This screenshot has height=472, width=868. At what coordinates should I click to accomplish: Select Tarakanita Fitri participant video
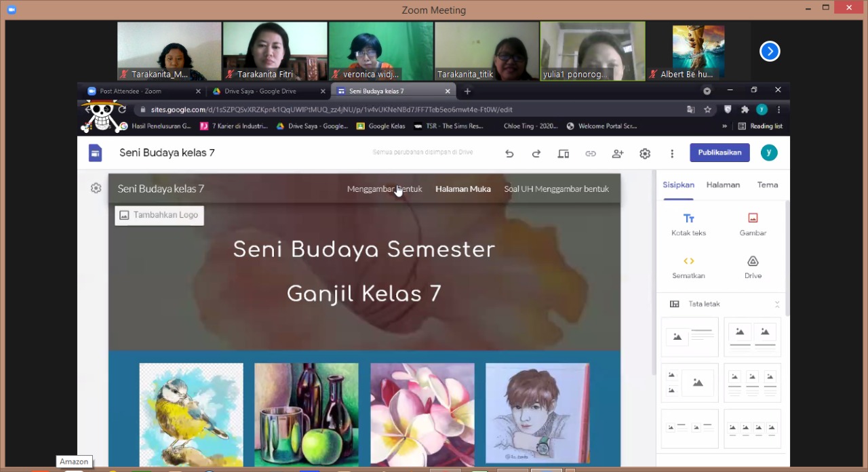pos(275,52)
